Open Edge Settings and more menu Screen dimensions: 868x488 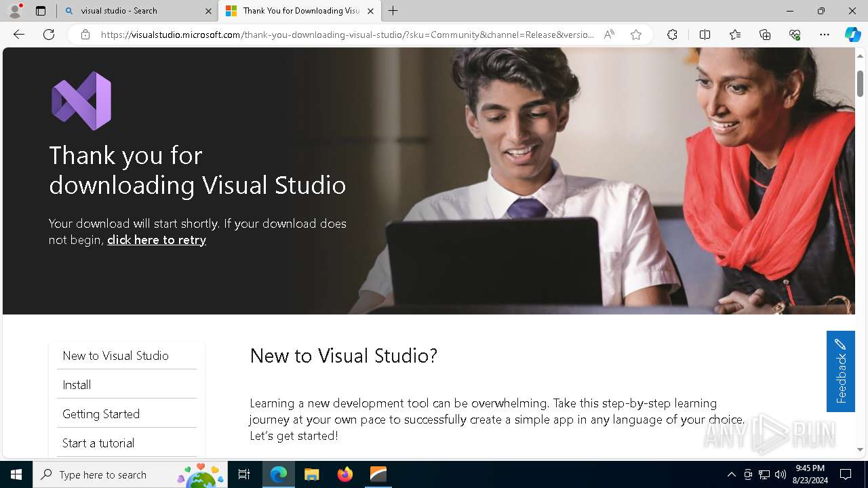825,35
